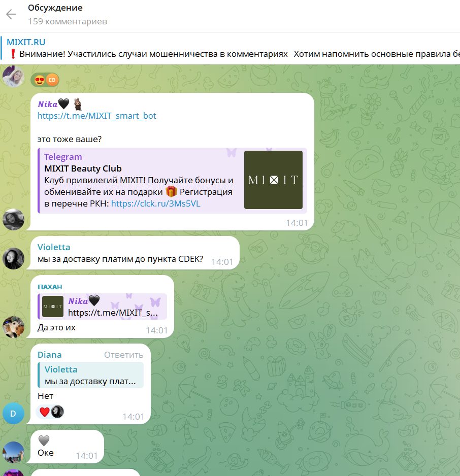Click the 'Нет' reply text

[x=45, y=396]
